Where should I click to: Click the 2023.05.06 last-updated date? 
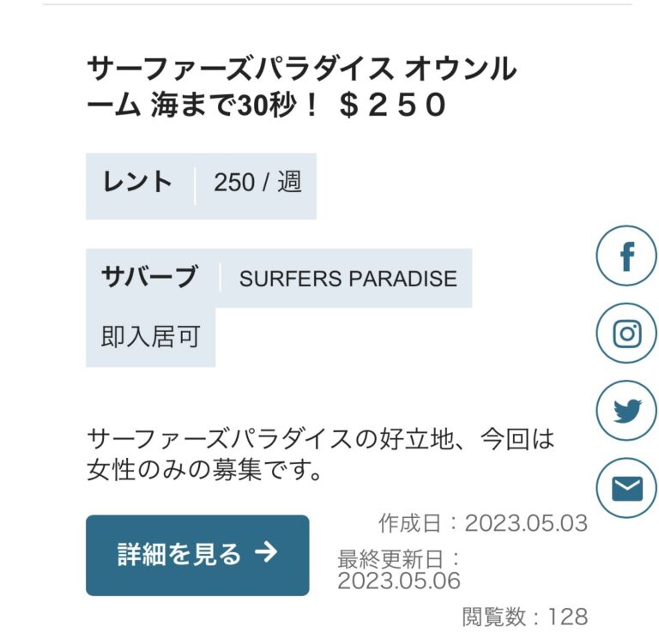[399, 581]
